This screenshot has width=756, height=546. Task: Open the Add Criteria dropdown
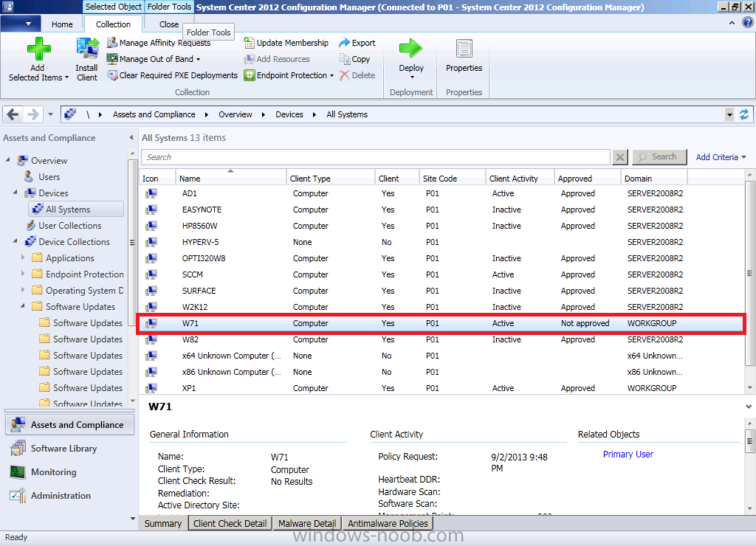click(x=721, y=157)
